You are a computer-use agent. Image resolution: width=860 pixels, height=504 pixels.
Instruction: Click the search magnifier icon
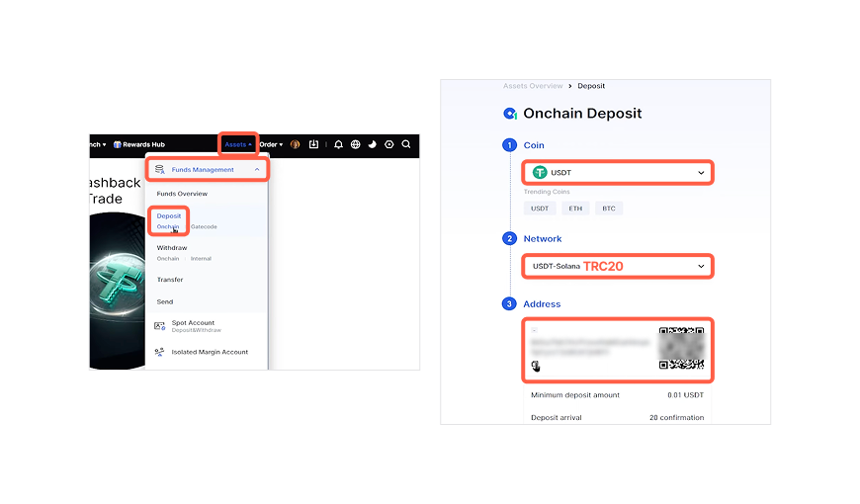point(406,144)
